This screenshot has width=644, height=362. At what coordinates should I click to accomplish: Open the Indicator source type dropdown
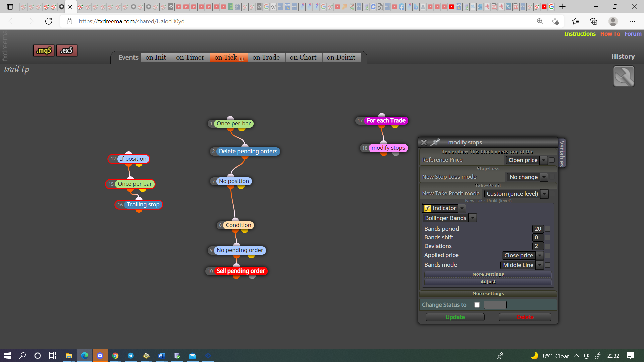click(444, 208)
